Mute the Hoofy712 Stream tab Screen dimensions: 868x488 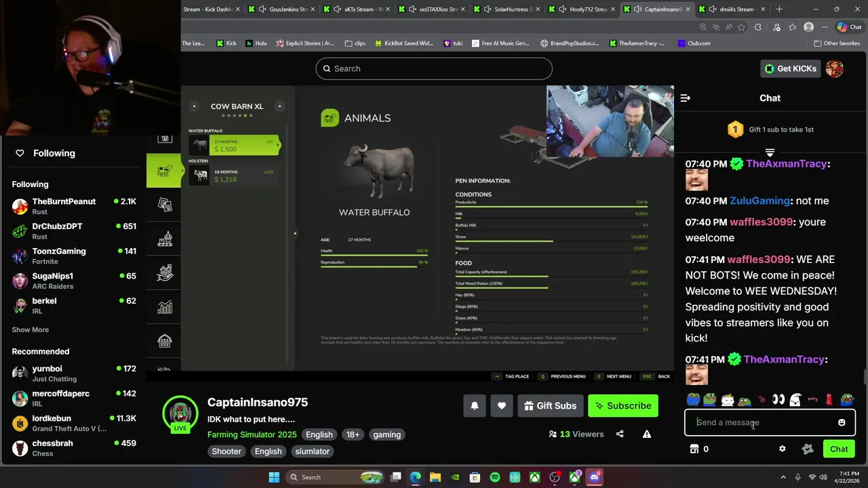562,9
